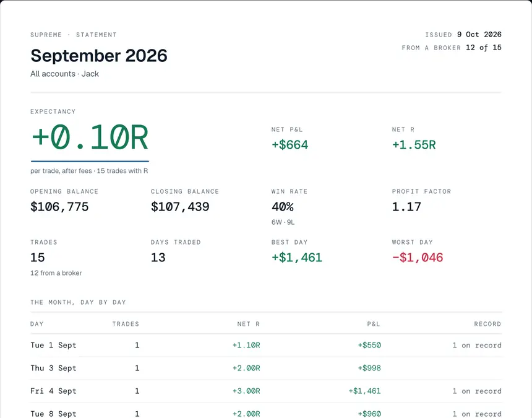Click the expectancy value +0.10R
This screenshot has height=418, width=532.
[90, 137]
